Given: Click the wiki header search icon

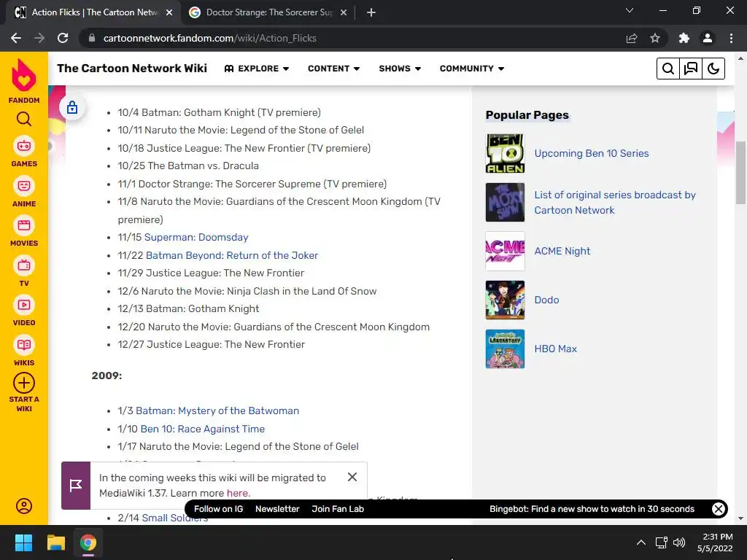Looking at the screenshot, I should [x=668, y=69].
